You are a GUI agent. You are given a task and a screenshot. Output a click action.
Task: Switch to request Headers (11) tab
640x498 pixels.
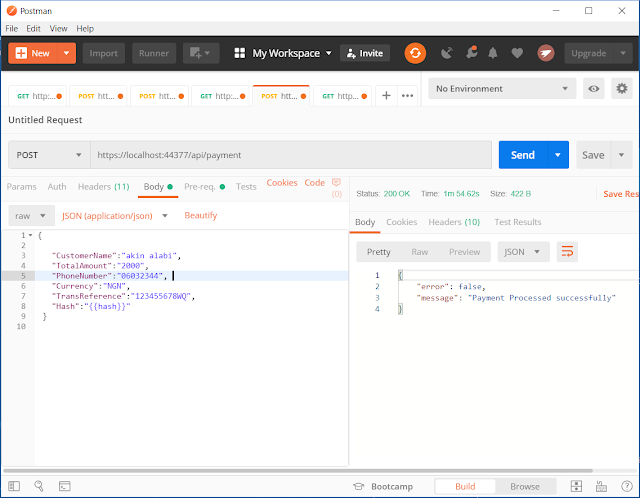(103, 187)
